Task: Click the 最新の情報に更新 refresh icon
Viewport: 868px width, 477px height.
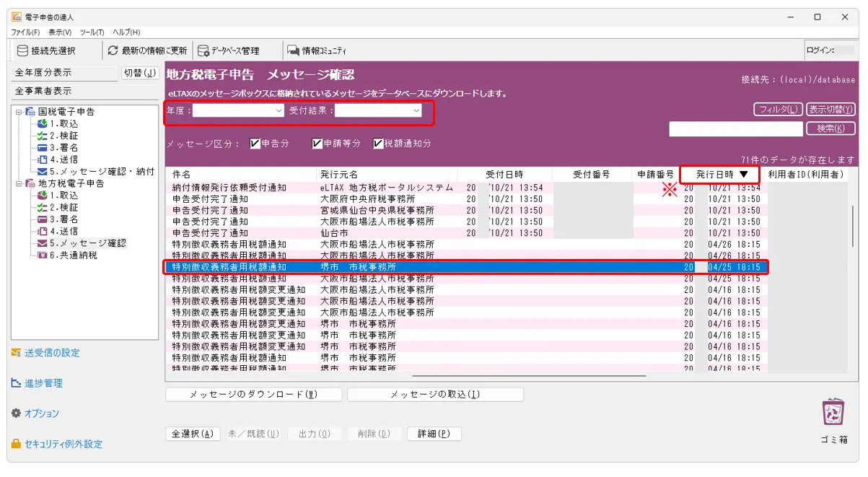Action: point(113,51)
